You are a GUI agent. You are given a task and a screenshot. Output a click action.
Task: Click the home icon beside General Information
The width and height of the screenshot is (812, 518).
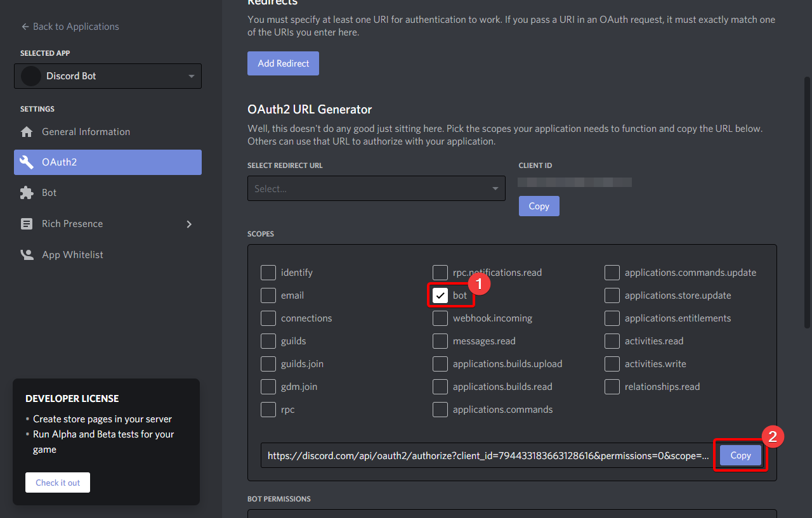point(27,132)
